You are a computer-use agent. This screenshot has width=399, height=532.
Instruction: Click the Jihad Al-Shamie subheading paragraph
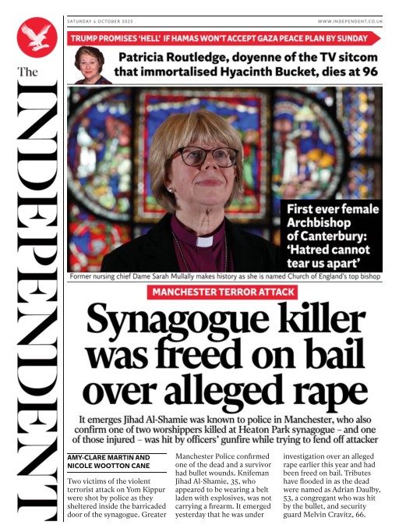pos(225,430)
